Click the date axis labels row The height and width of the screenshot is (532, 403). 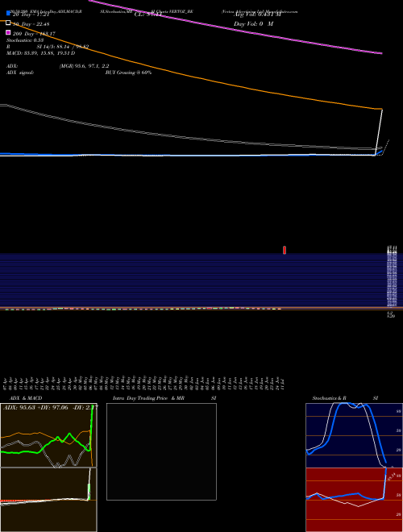(x=143, y=383)
